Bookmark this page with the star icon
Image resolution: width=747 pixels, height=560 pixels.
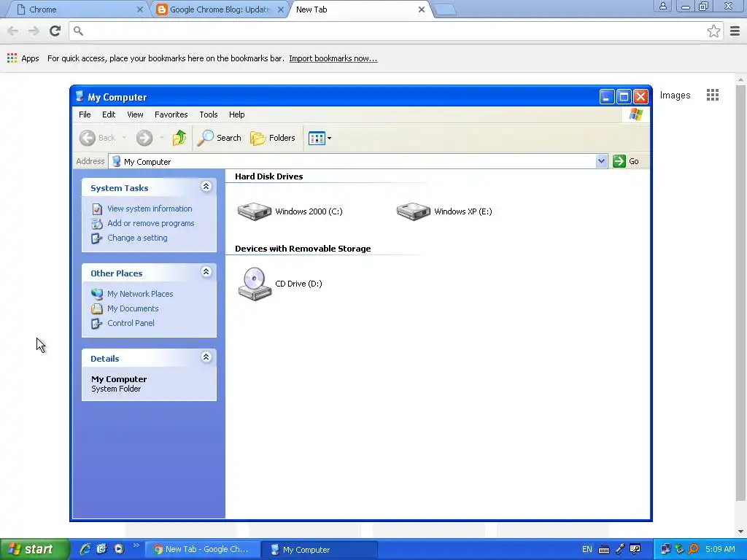713,31
